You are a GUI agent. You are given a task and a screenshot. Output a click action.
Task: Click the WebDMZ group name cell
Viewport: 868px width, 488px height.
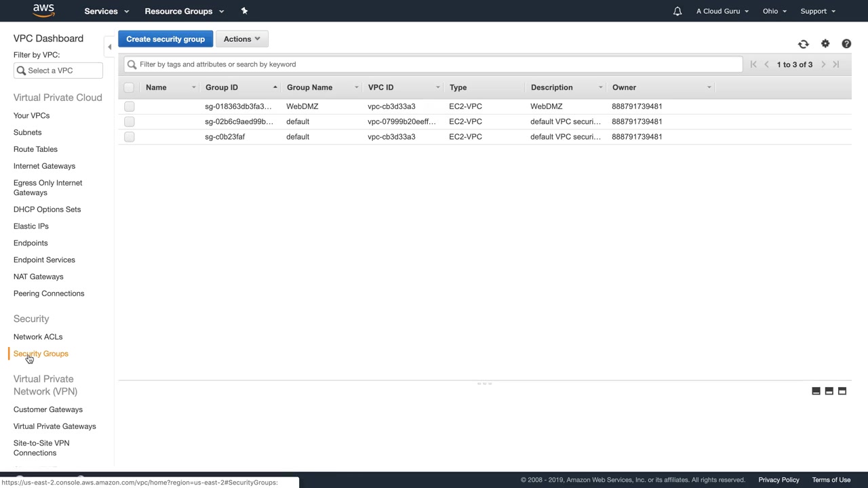pos(302,106)
